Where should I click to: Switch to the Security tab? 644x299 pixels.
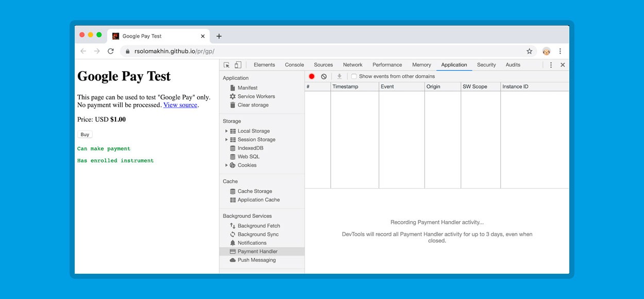(486, 65)
